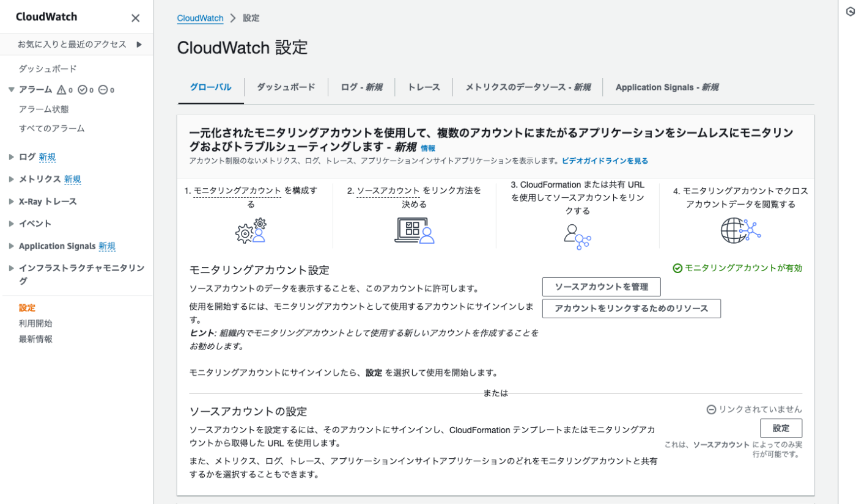Click the person network CloudFormation step icon

tap(577, 236)
